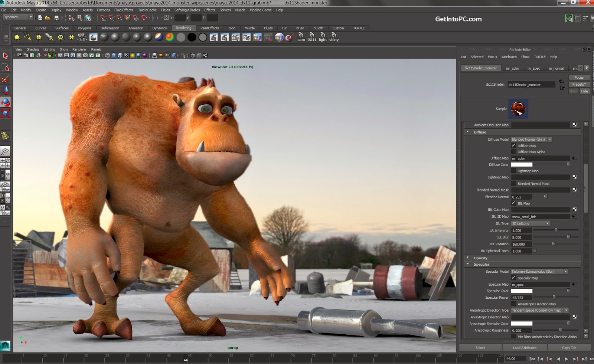This screenshot has height=364, width=594.
Task: Click the IBL Rotation slider handle
Action: 554,244
